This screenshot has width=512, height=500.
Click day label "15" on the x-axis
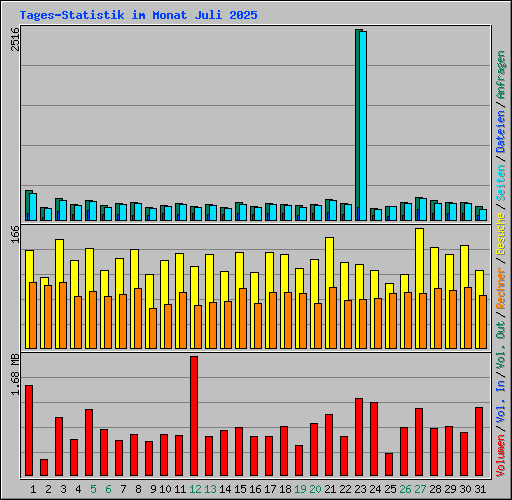click(240, 489)
